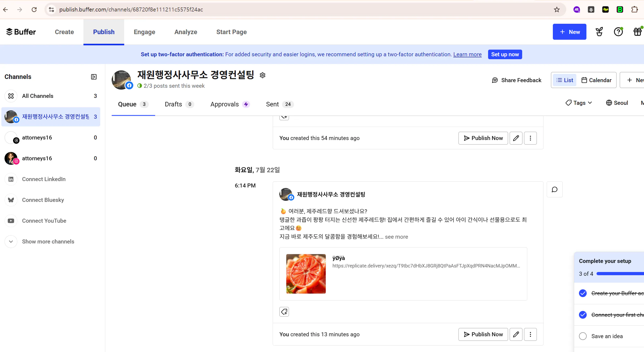Click Share Feedback
The image size is (644, 352).
tap(517, 80)
